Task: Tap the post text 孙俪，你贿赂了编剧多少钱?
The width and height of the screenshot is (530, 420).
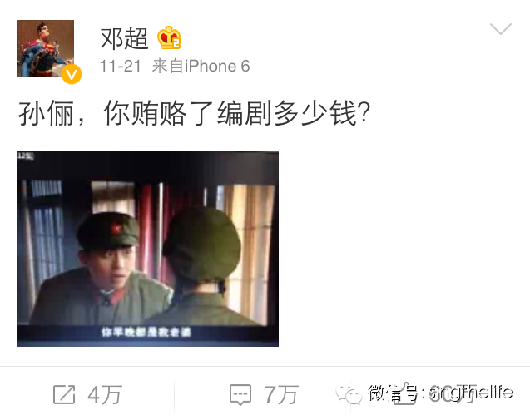Action: coord(195,113)
